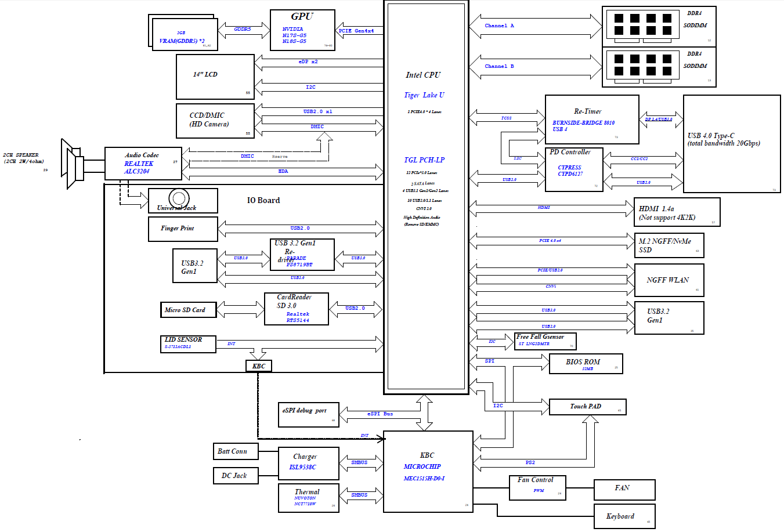Click the M.2 NGFF/NVMe SSD block
Image resolution: width=784 pixels, height=532 pixels.
click(x=669, y=245)
